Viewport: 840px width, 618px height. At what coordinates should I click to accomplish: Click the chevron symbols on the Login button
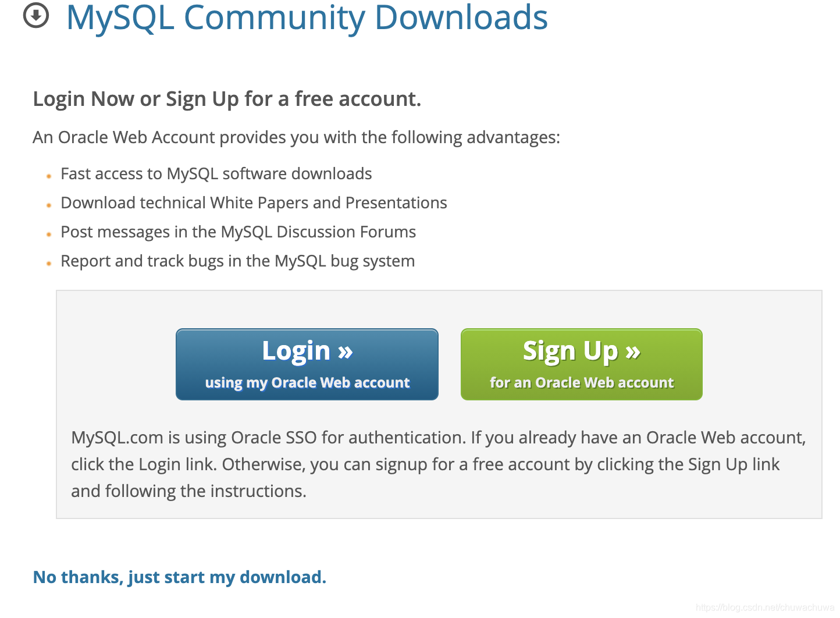pos(344,351)
